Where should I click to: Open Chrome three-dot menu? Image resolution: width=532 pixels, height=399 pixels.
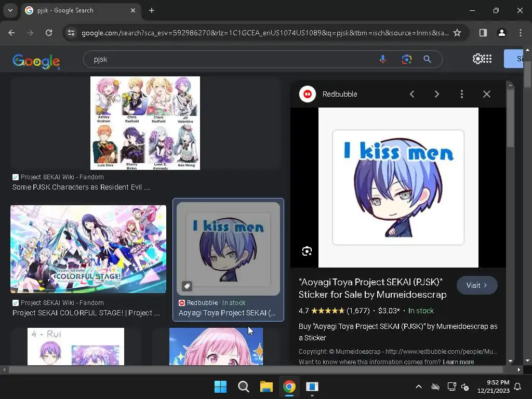[x=521, y=33]
